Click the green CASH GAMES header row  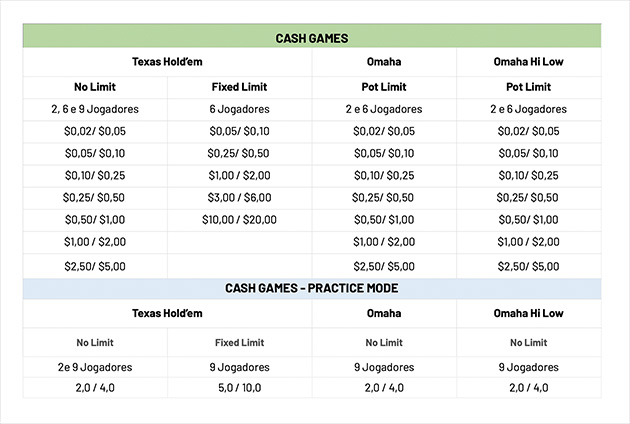[312, 38]
